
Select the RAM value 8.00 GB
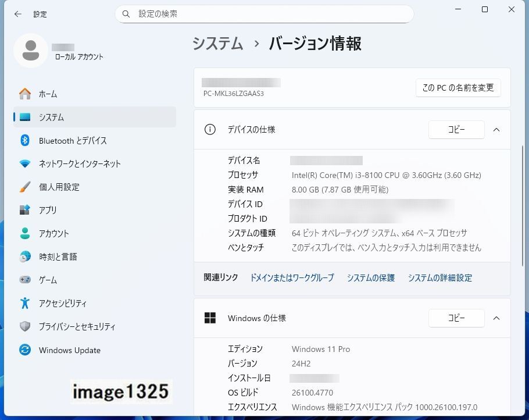click(x=340, y=190)
